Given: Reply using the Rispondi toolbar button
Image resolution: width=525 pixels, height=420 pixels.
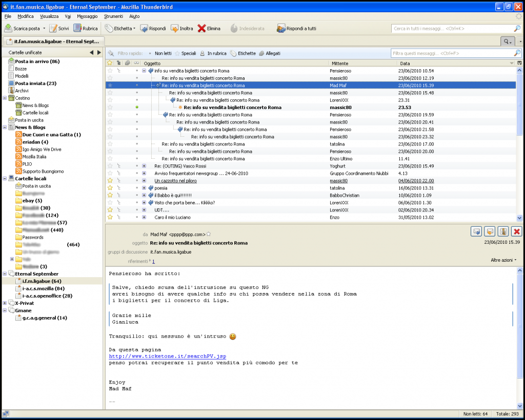Looking at the screenshot, I should point(153,28).
